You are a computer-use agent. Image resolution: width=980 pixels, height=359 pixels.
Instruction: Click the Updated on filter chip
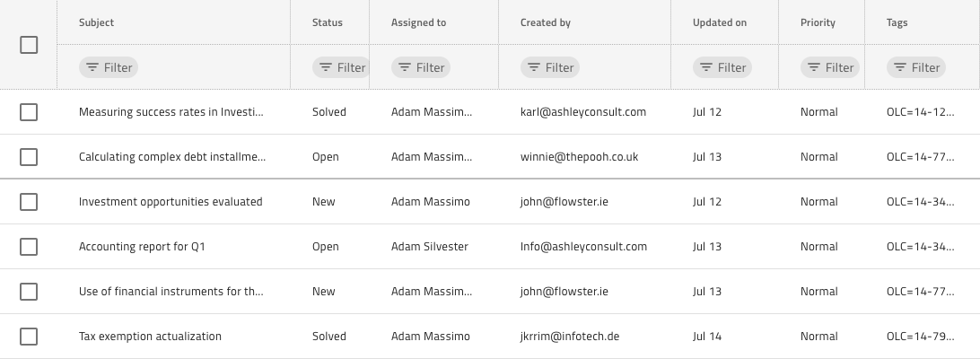tap(722, 67)
